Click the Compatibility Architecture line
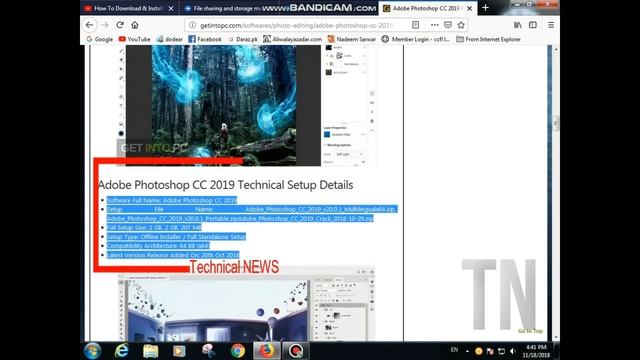Viewport: 640px width, 360px height. pyautogui.click(x=158, y=246)
